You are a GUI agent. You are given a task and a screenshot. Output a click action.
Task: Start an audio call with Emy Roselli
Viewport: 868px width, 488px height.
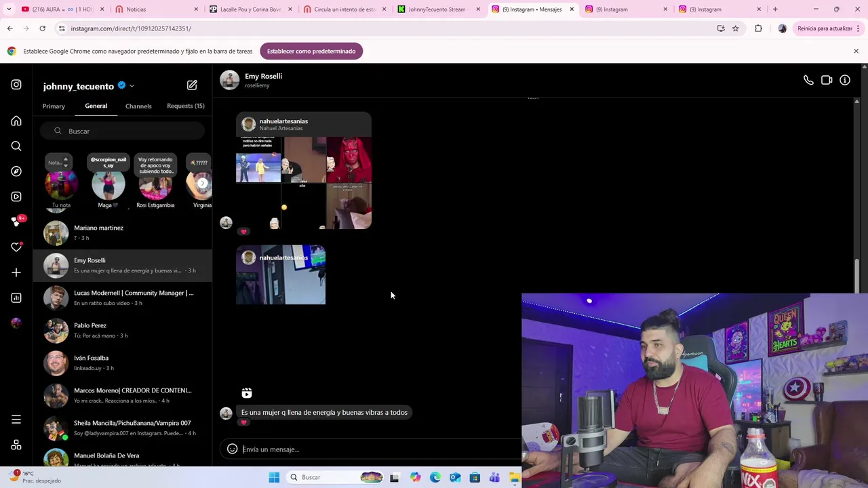tap(808, 80)
